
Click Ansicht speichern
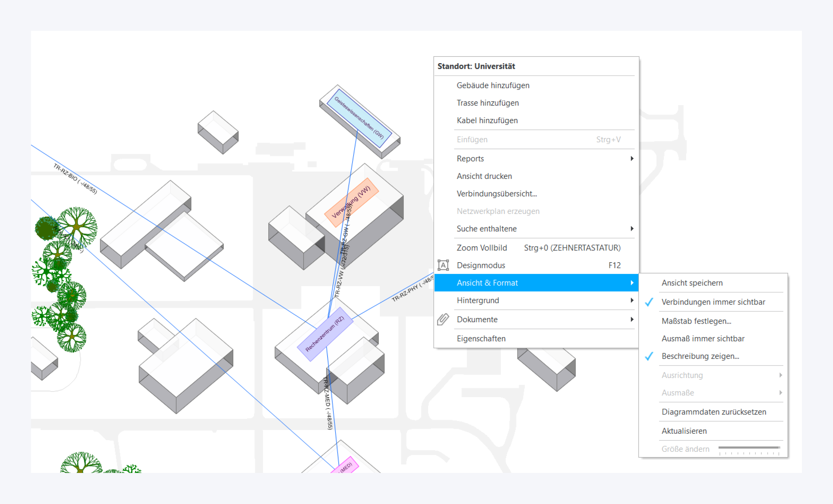pyautogui.click(x=692, y=283)
